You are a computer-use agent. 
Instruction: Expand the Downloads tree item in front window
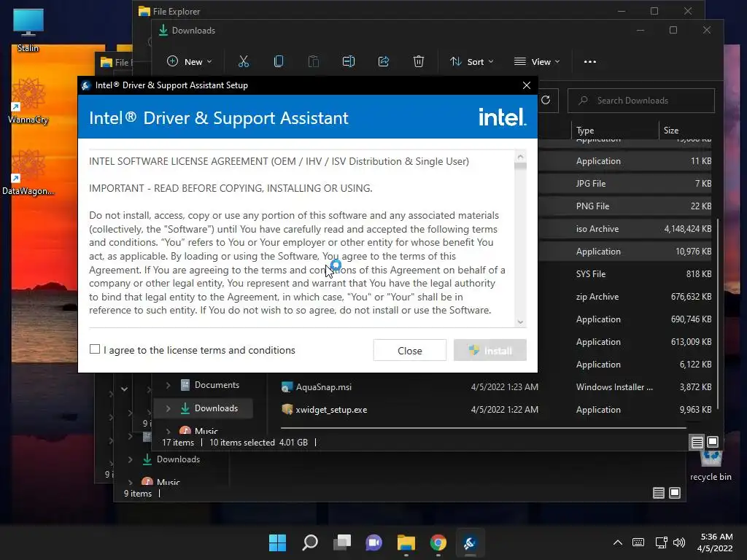pyautogui.click(x=168, y=408)
